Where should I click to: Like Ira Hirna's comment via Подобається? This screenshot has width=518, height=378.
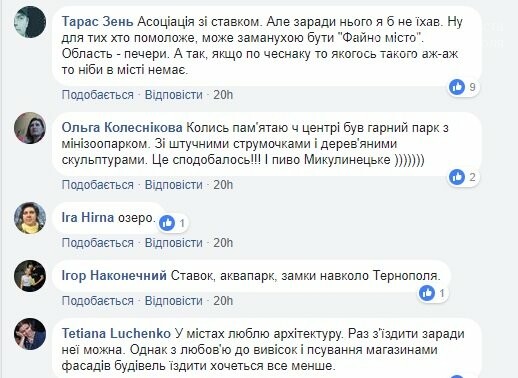click(x=97, y=243)
